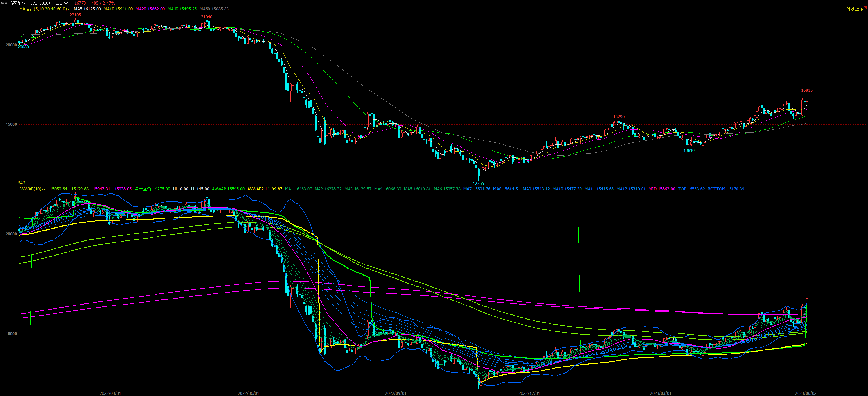Click the 13810 swing low marker
This screenshot has width=868, height=396.
tap(689, 151)
